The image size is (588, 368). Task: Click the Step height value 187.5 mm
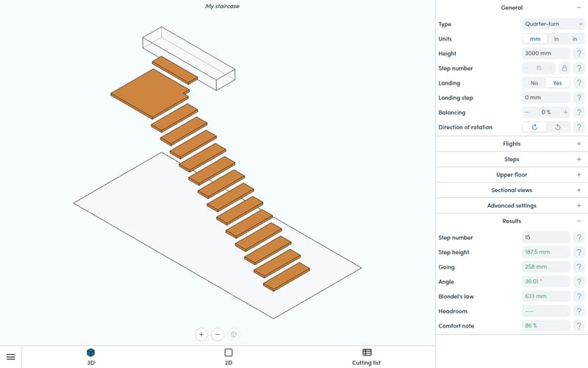[x=545, y=252]
